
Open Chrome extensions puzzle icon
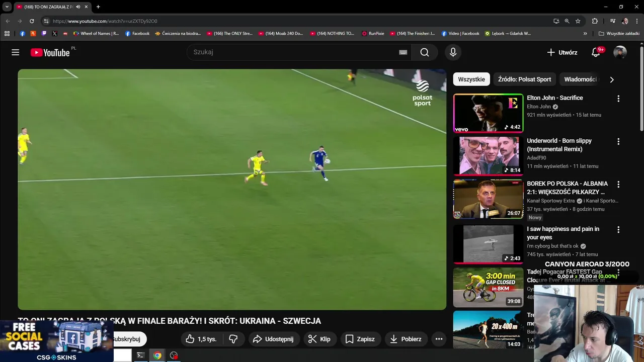click(x=595, y=21)
